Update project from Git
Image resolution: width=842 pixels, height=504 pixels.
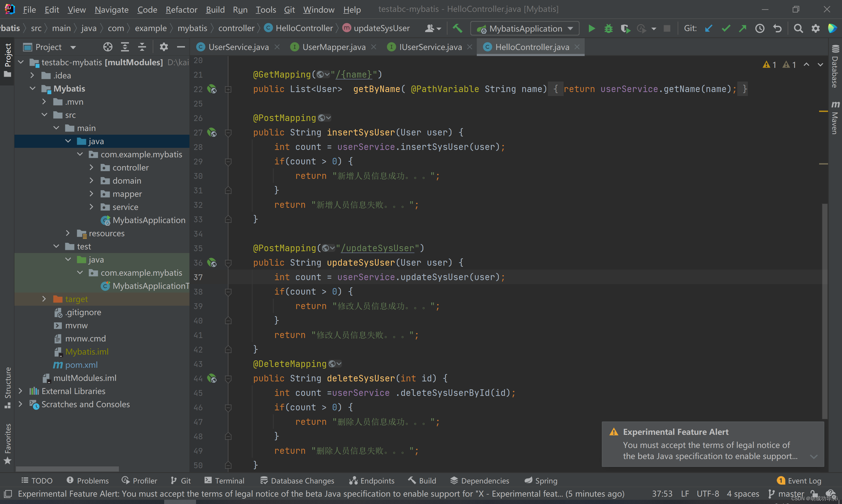[x=708, y=28]
